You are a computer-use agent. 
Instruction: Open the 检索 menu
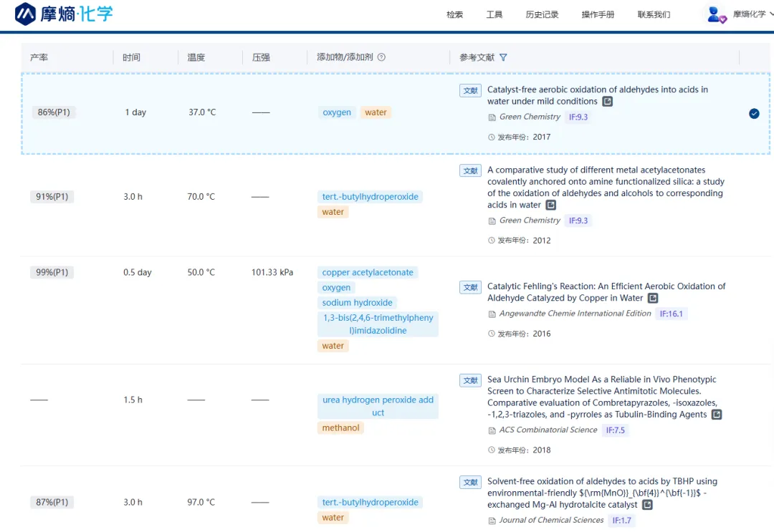pyautogui.click(x=454, y=14)
